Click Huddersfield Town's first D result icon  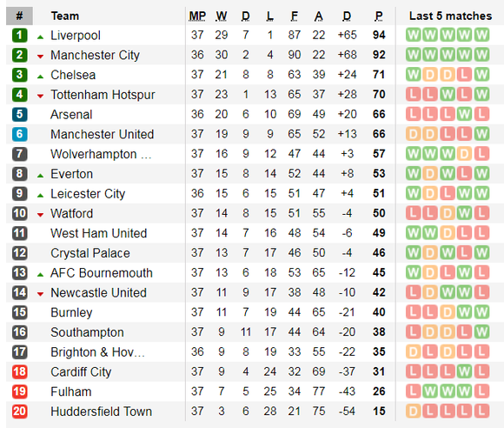[413, 411]
